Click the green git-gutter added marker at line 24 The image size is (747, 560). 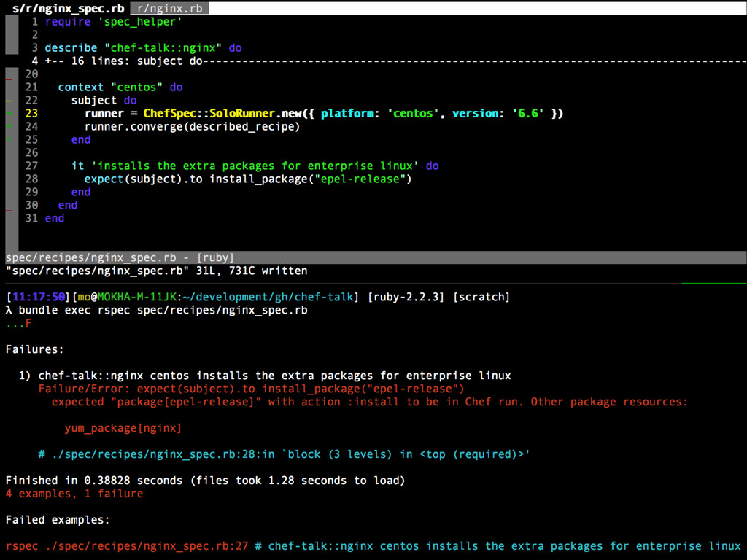click(x=9, y=126)
